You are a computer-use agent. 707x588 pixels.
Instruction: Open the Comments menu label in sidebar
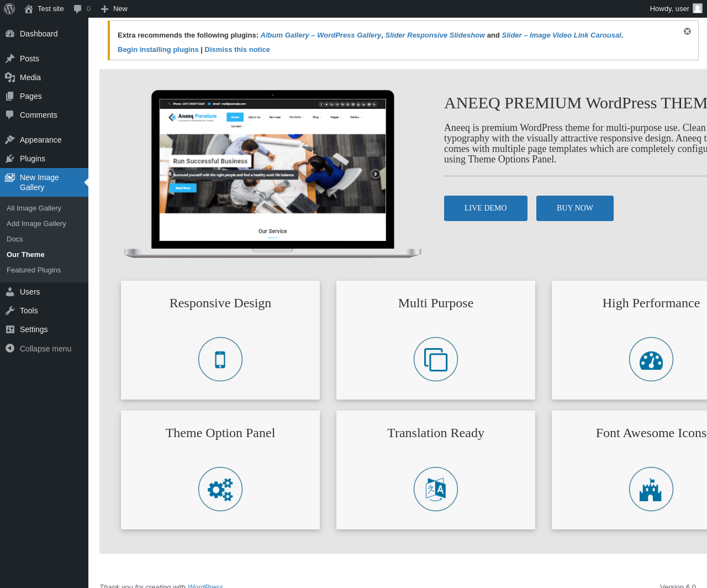pyautogui.click(x=39, y=115)
